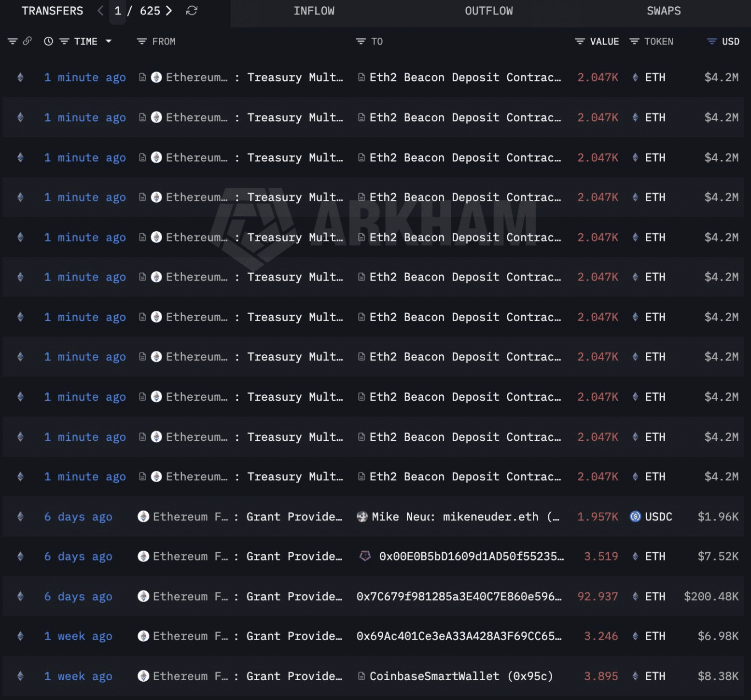751x700 pixels.
Task: Click the clock icon beside TIME
Action: (x=48, y=42)
